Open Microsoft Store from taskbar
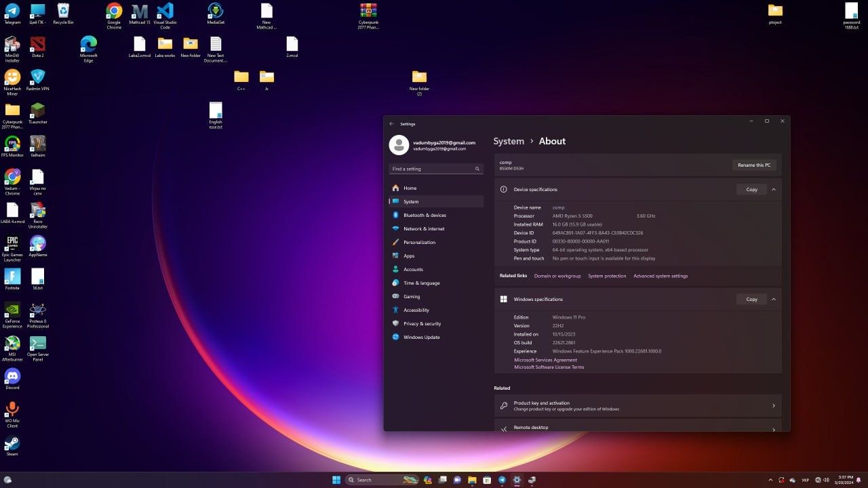This screenshot has width=868, height=488. pos(487,480)
